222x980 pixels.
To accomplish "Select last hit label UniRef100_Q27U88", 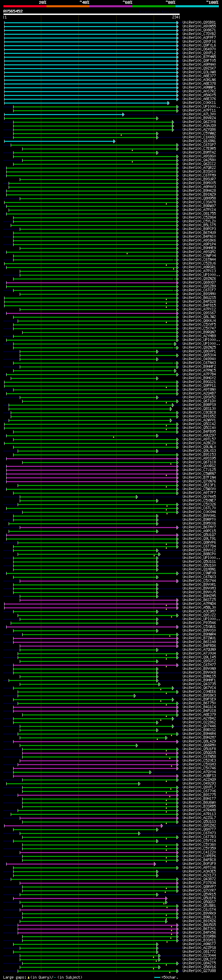I will 199,971.
